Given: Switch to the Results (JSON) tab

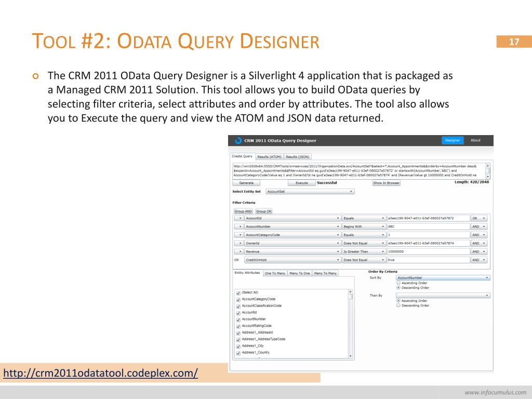Looking at the screenshot, I should pyautogui.click(x=297, y=157).
